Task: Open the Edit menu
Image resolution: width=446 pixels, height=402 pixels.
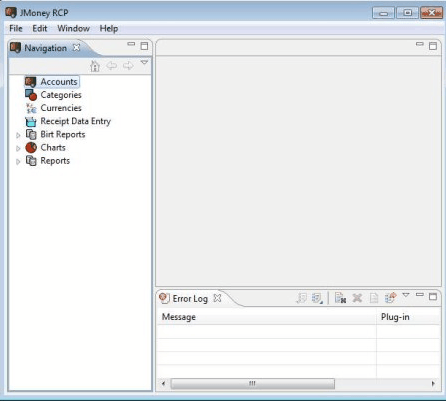Action: click(40, 29)
